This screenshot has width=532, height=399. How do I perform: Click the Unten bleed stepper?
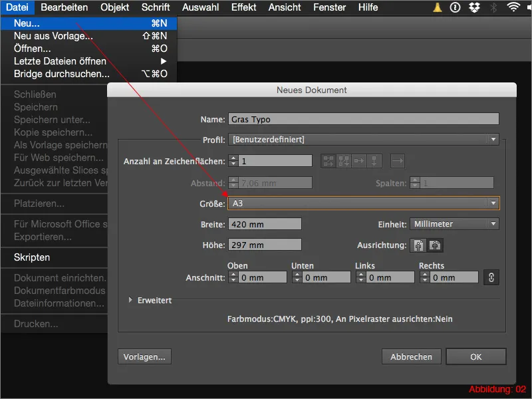tap(297, 277)
